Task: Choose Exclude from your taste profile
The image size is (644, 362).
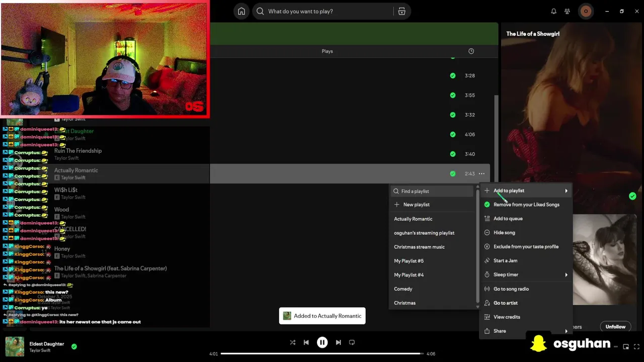Action: click(x=526, y=247)
